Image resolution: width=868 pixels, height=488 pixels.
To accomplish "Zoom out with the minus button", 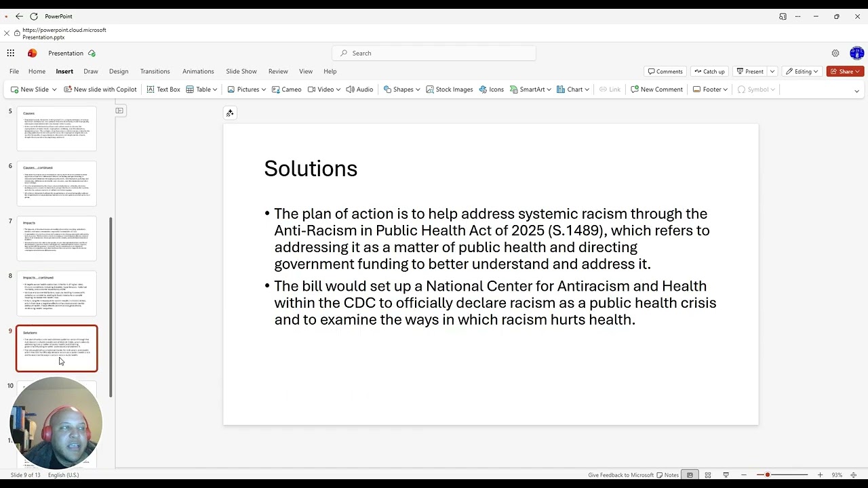I will pyautogui.click(x=744, y=475).
